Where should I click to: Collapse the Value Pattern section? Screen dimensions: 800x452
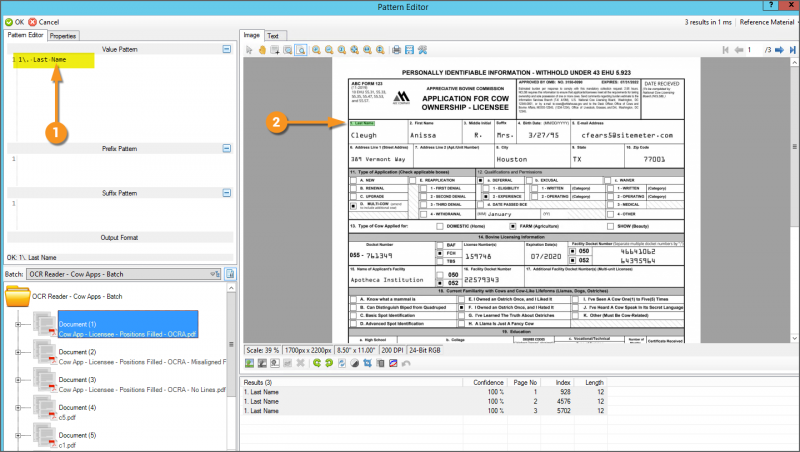[x=227, y=49]
